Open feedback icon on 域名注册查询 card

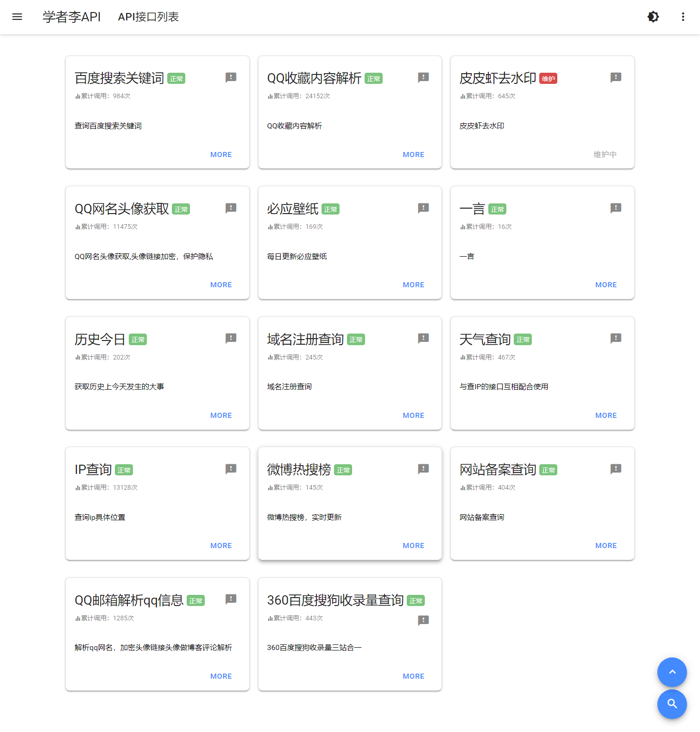point(423,338)
